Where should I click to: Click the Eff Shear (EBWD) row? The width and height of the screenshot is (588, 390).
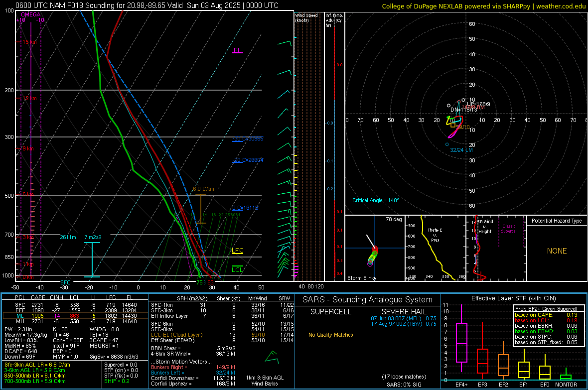pos(222,340)
